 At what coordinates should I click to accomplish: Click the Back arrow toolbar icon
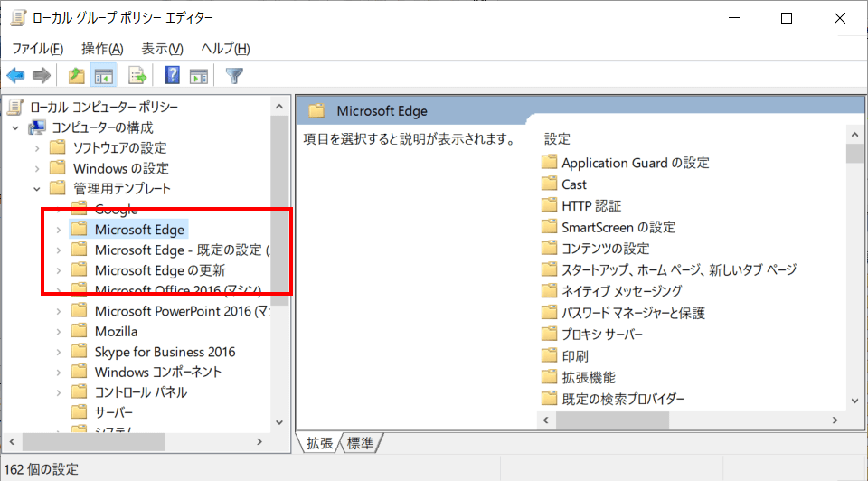point(15,75)
